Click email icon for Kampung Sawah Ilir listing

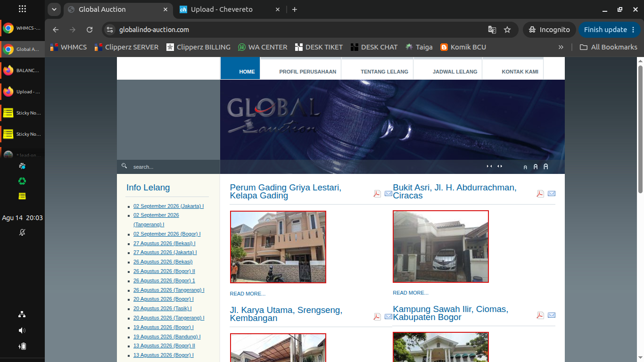point(552,315)
